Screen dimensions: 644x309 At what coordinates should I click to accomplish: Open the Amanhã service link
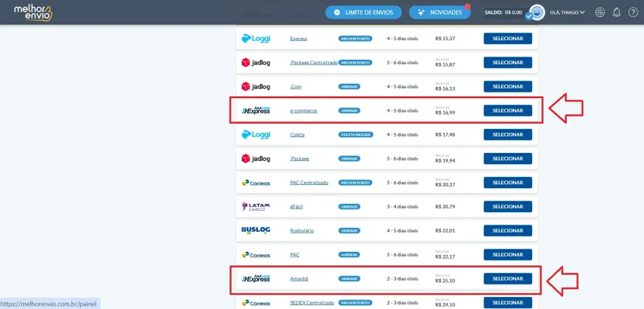point(299,279)
